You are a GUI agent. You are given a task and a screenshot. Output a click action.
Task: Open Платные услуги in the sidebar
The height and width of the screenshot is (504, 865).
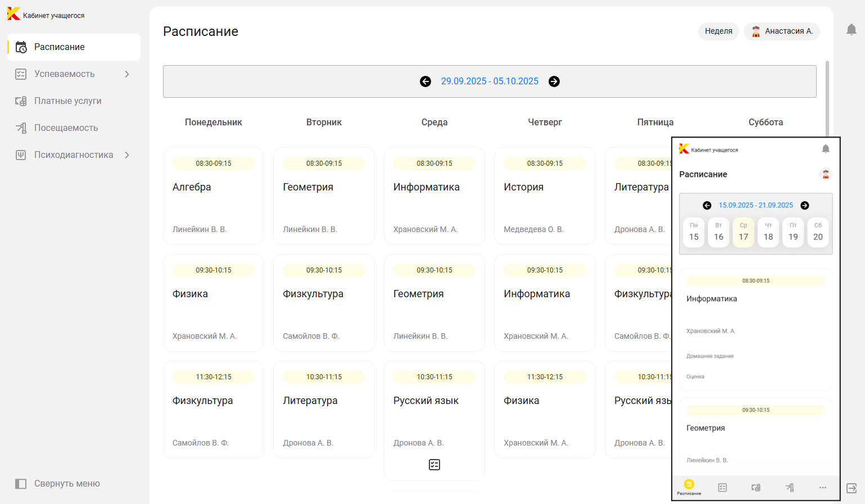click(67, 101)
